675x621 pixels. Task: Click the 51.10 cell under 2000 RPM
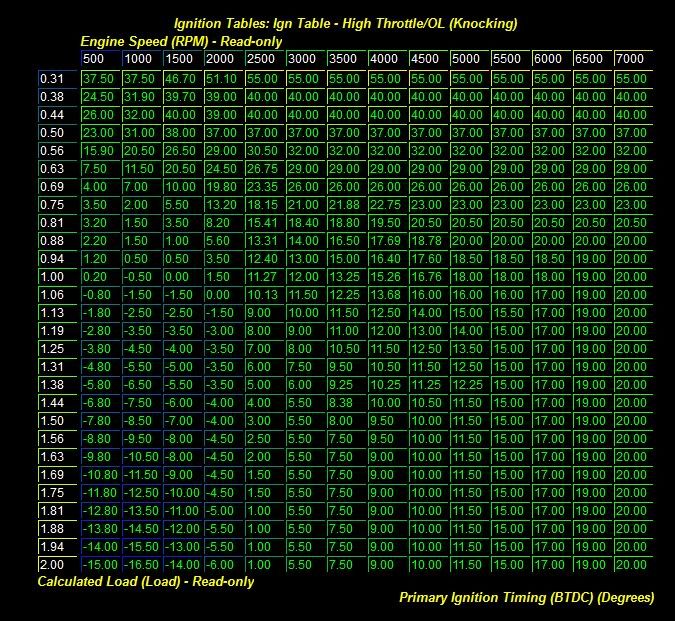222,79
